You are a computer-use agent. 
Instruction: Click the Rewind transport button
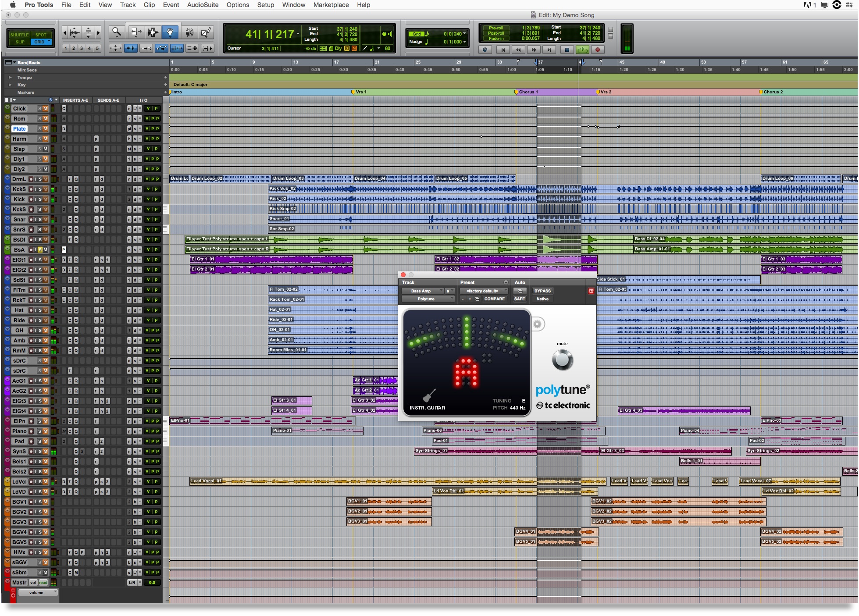(519, 50)
